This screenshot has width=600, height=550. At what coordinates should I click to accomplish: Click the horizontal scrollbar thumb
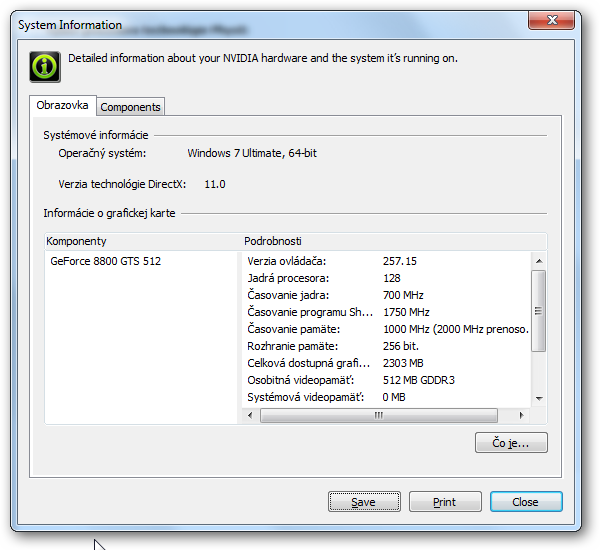coord(379,415)
